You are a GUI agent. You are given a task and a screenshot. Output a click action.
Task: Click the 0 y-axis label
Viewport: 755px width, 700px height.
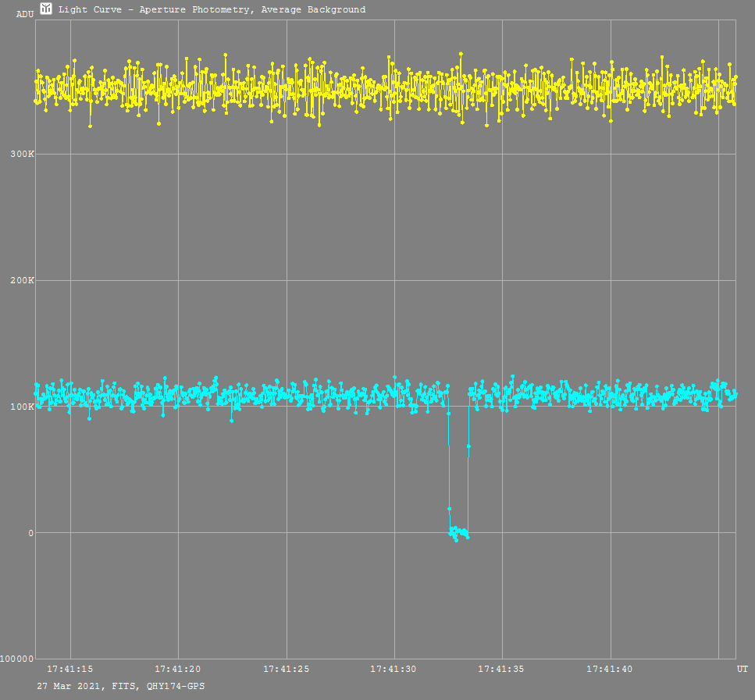coord(30,533)
